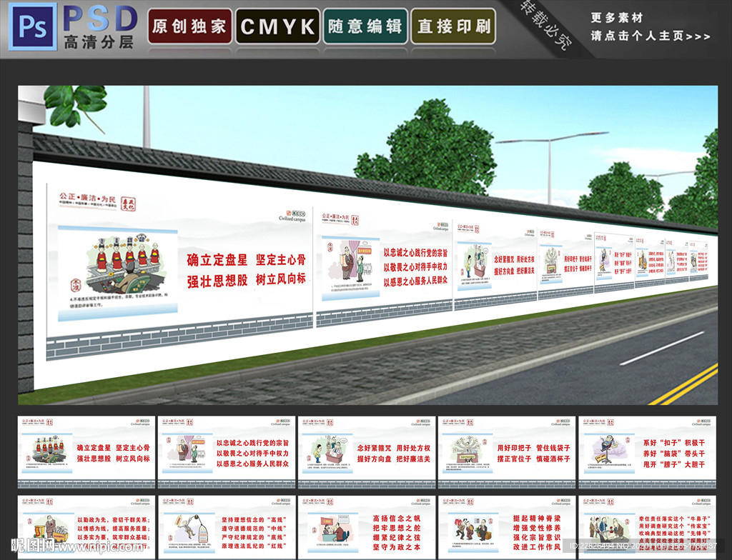Screen dimensions: 732x560
Task: Open thumbnail 用好印把子 管住钱袋子 in the bottom grid
Action: point(507,451)
